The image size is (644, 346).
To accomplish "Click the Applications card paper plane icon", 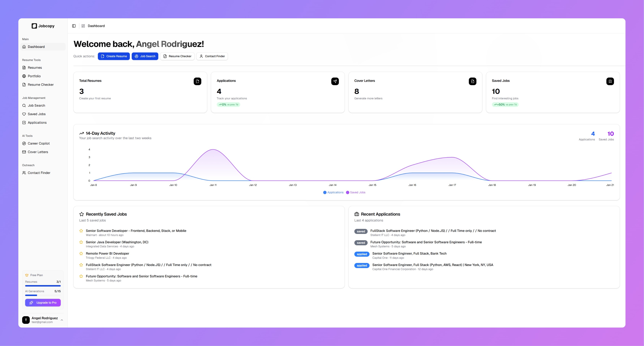I will (335, 81).
